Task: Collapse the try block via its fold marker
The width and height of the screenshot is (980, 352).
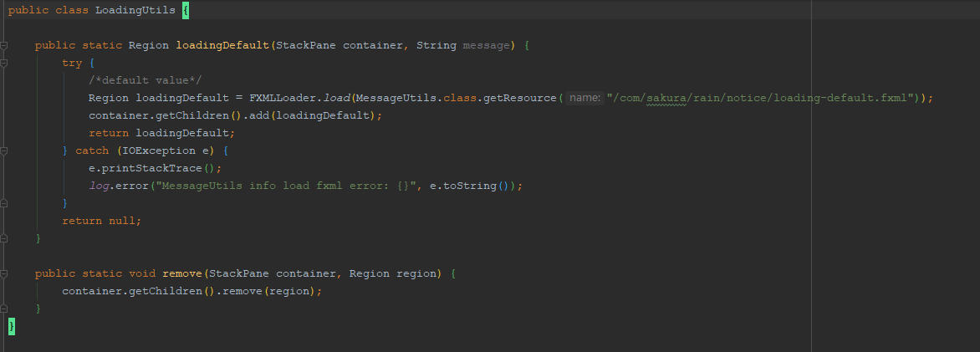Action: point(3,64)
